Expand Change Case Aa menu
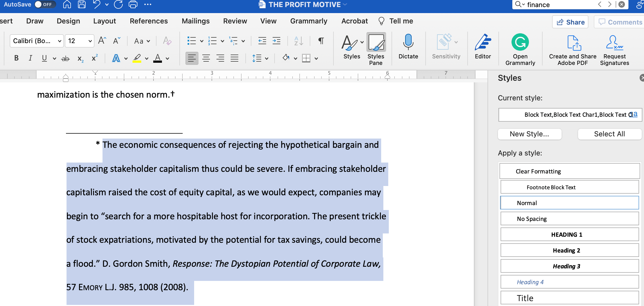This screenshot has height=306, width=644. coord(142,41)
